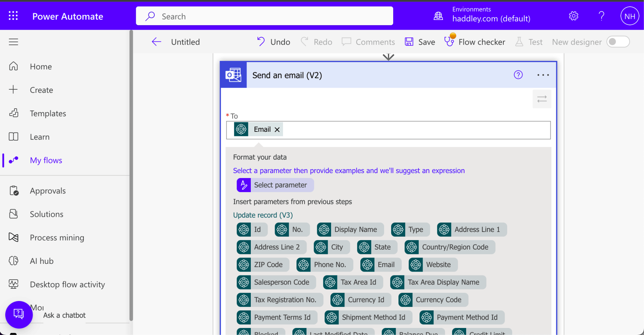Insert the Payment Method Id parameter
Screen dimensions: 644x335
pyautogui.click(x=462, y=317)
